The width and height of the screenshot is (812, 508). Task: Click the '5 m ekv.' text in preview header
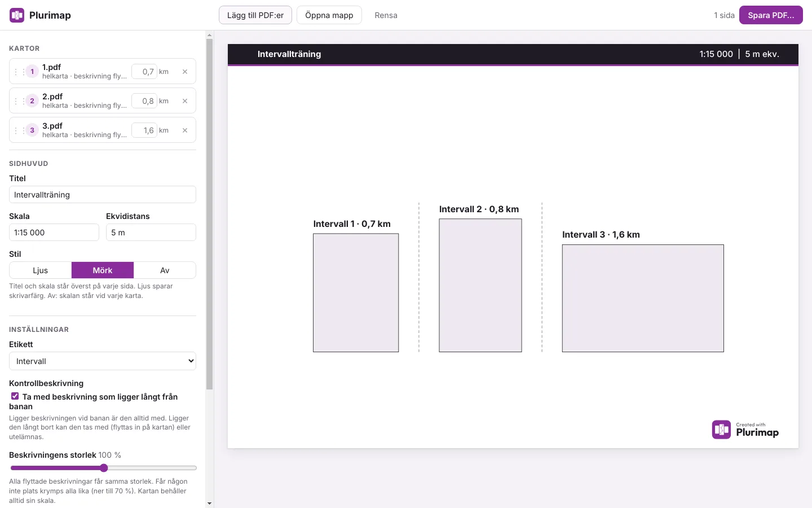[762, 54]
